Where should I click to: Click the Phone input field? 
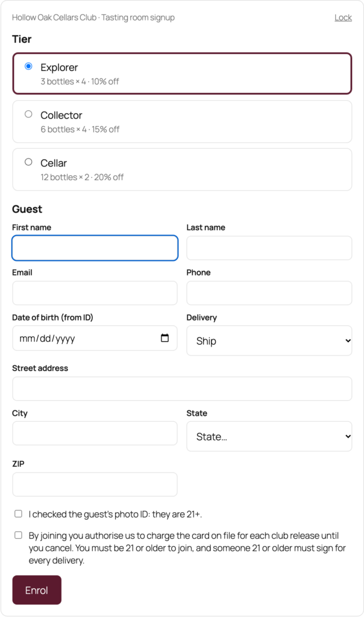click(269, 293)
